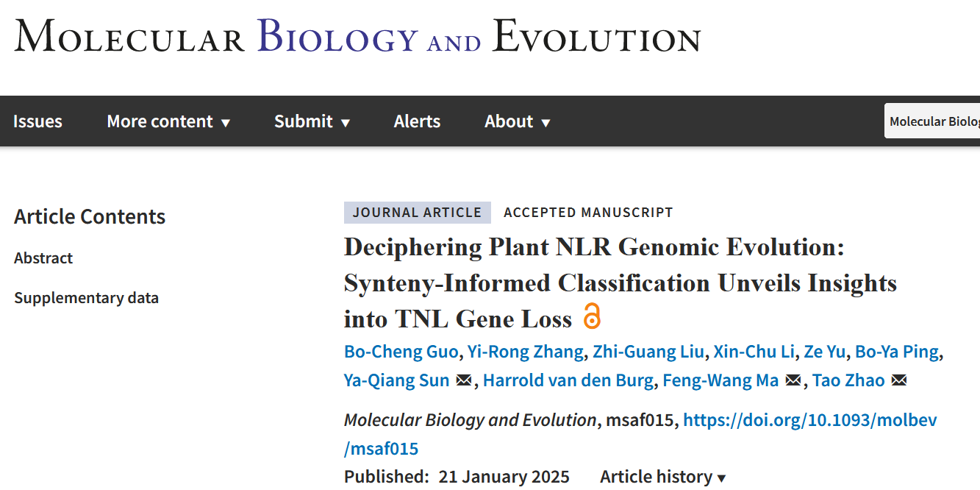Select author Xin-Chu Li link
Screen dimensions: 980x490
[754, 352]
